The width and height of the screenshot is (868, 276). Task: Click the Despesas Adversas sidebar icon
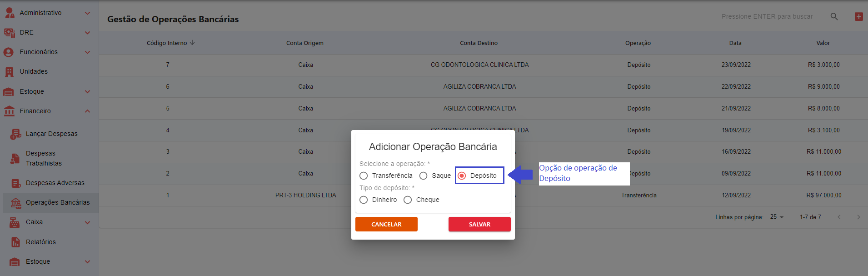pyautogui.click(x=15, y=183)
